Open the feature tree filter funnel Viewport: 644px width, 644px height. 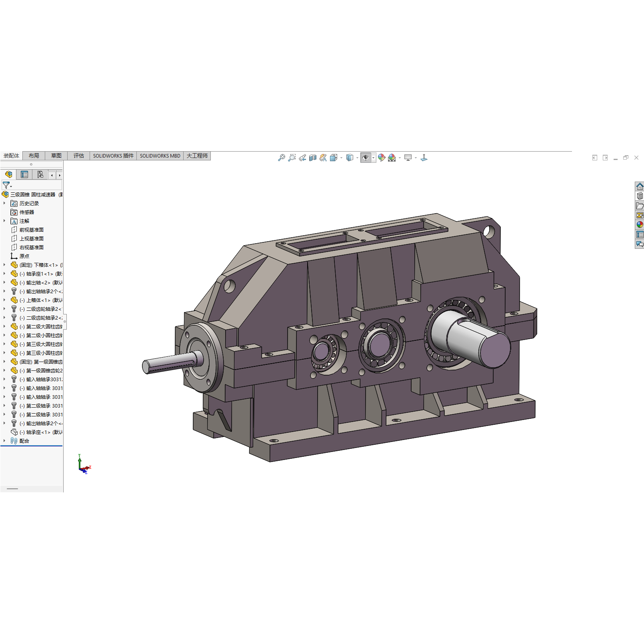pyautogui.click(x=6, y=185)
